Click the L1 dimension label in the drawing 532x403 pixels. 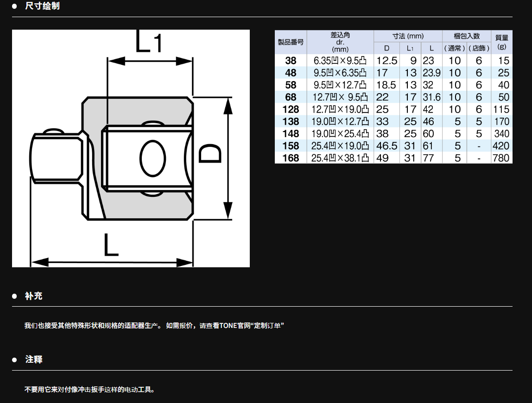click(x=150, y=42)
